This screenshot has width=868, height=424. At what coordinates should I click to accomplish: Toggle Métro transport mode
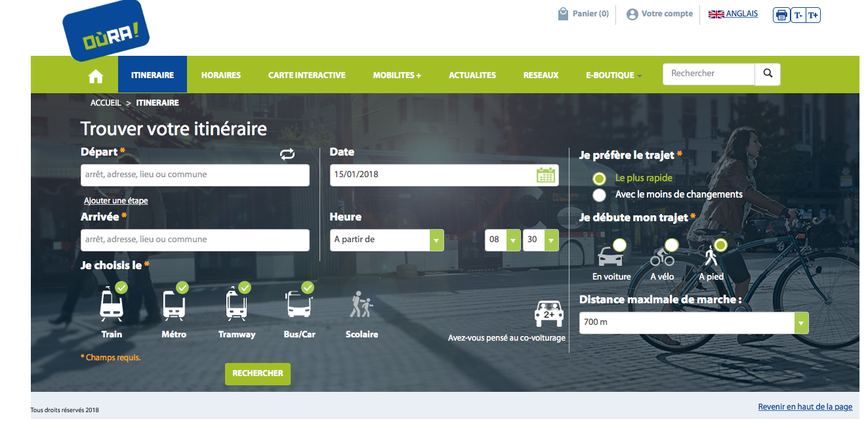(174, 305)
